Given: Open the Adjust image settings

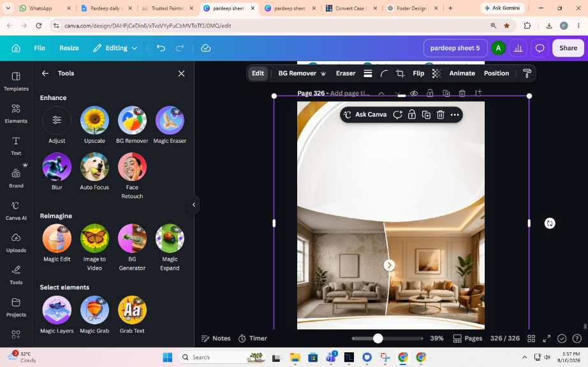Looking at the screenshot, I should click(x=57, y=125).
